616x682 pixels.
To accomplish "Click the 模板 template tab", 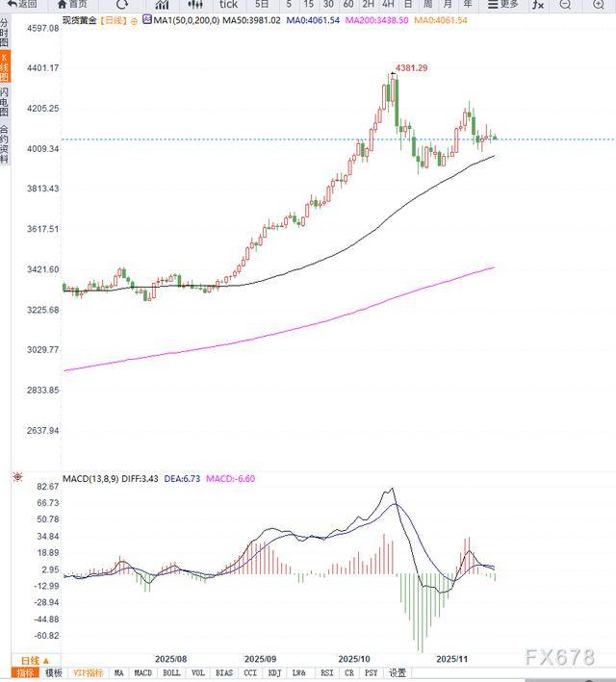I will tap(54, 673).
